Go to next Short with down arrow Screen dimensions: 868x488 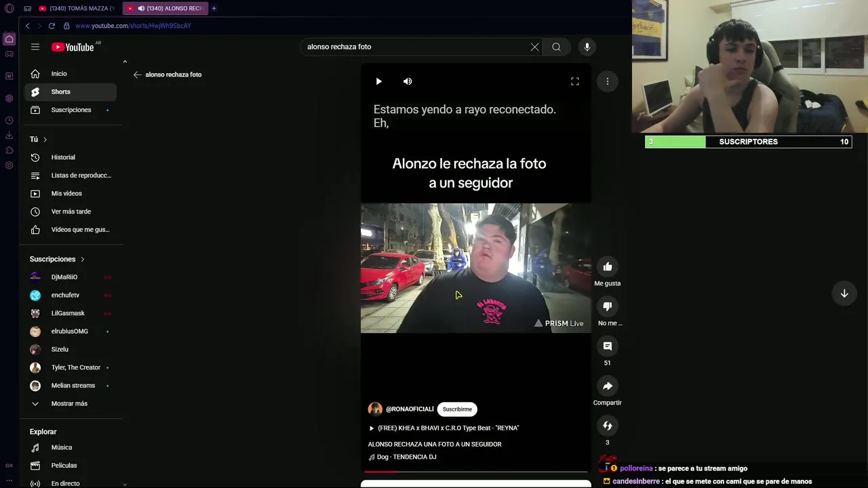tap(844, 293)
